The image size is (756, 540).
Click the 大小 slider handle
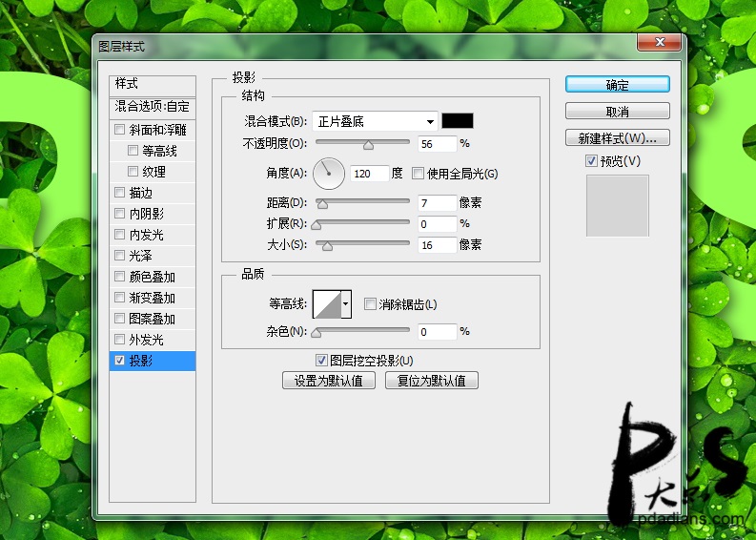327,246
